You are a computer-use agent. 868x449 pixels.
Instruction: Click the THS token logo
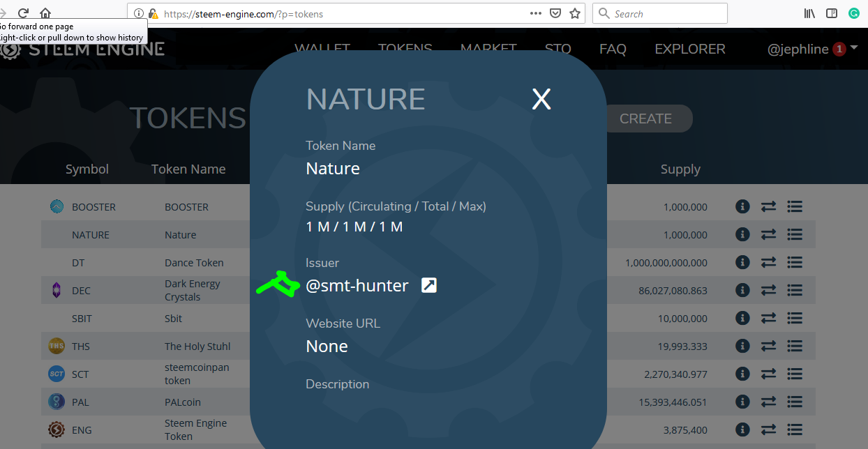pyautogui.click(x=57, y=346)
